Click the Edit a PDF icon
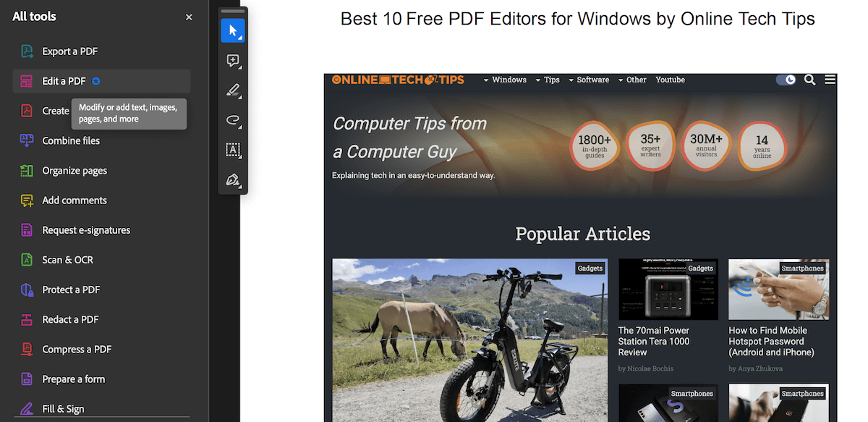 [x=27, y=81]
